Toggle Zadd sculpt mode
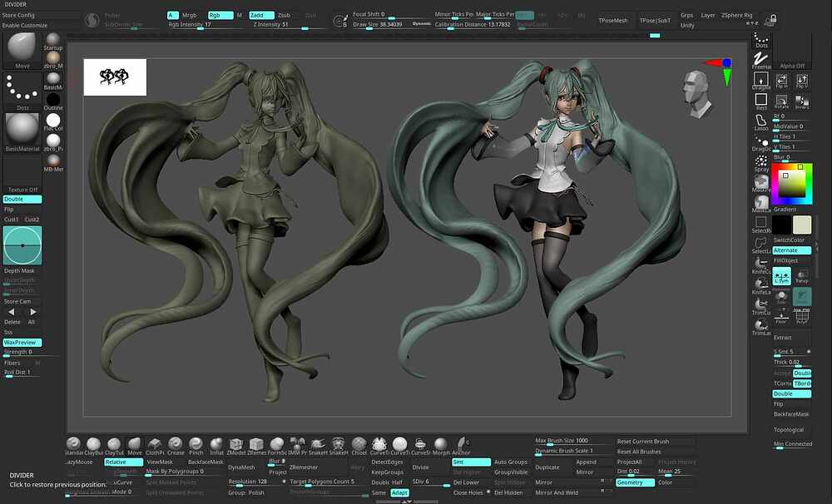 (x=261, y=15)
